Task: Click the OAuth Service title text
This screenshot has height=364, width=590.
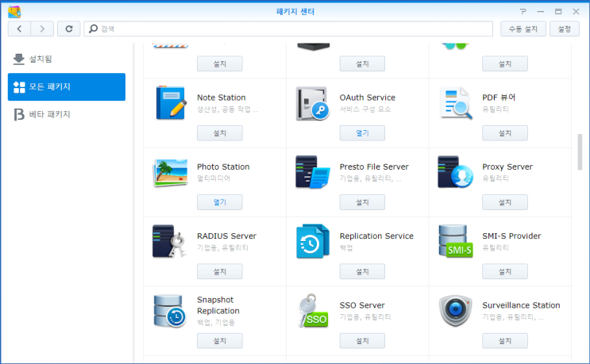Action: point(367,98)
